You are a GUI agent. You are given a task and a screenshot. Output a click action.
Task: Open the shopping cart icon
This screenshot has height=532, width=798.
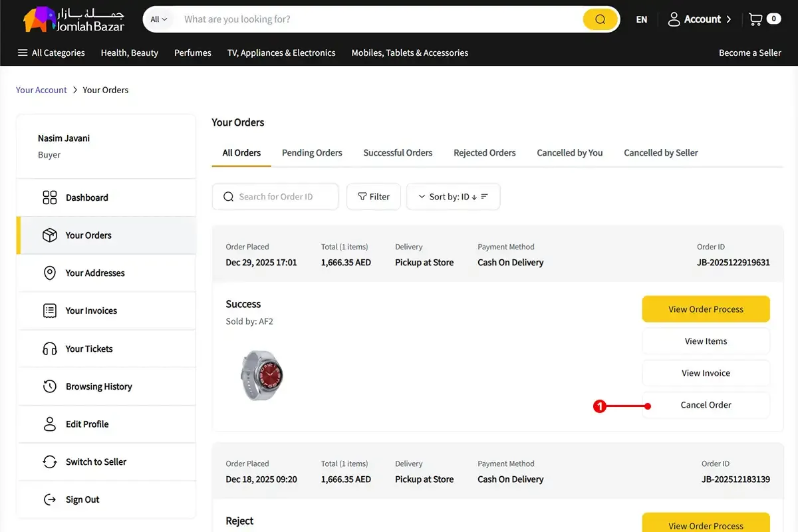coord(755,19)
